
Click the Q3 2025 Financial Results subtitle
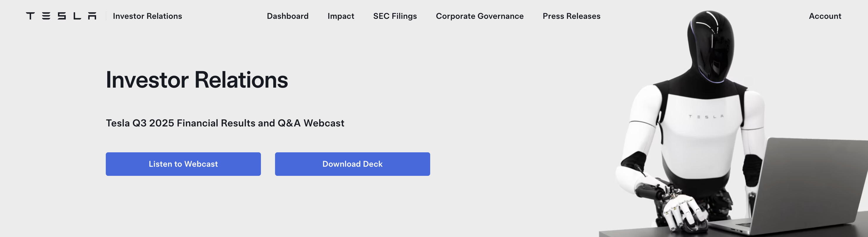pyautogui.click(x=225, y=123)
